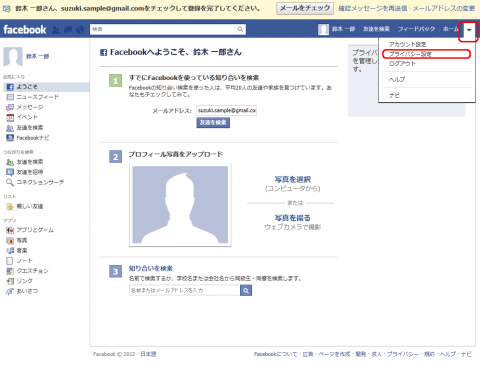Open フィードバック in the header bar
Viewport: 480px width, 369px height.
416,29
